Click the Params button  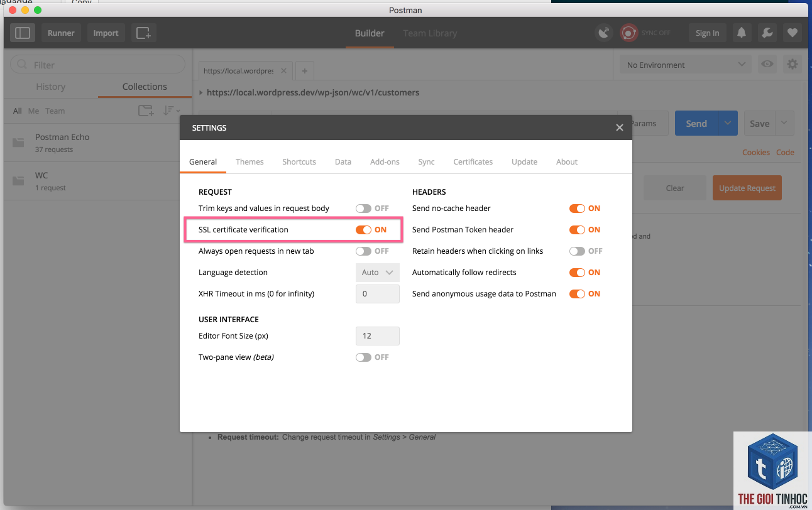point(644,123)
